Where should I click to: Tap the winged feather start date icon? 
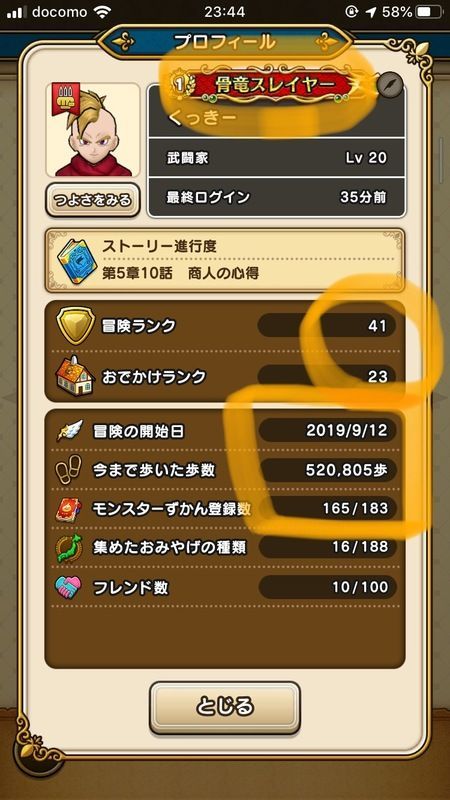tap(69, 431)
